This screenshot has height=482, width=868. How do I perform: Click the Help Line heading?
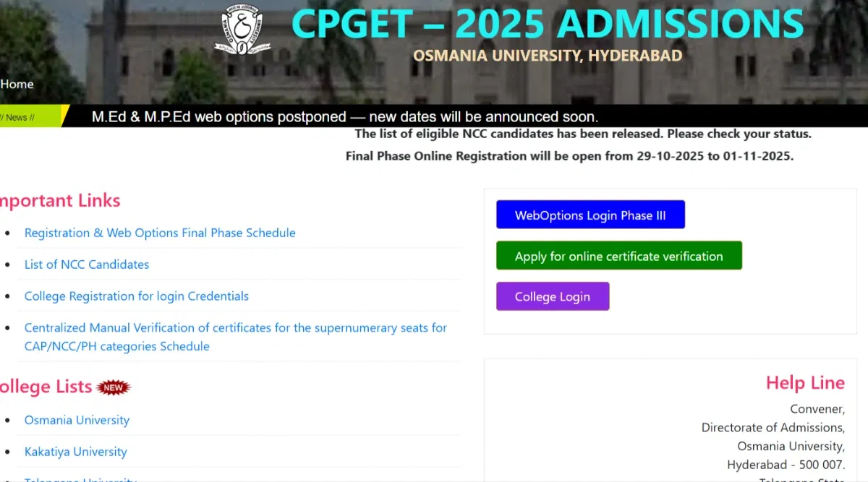click(804, 382)
